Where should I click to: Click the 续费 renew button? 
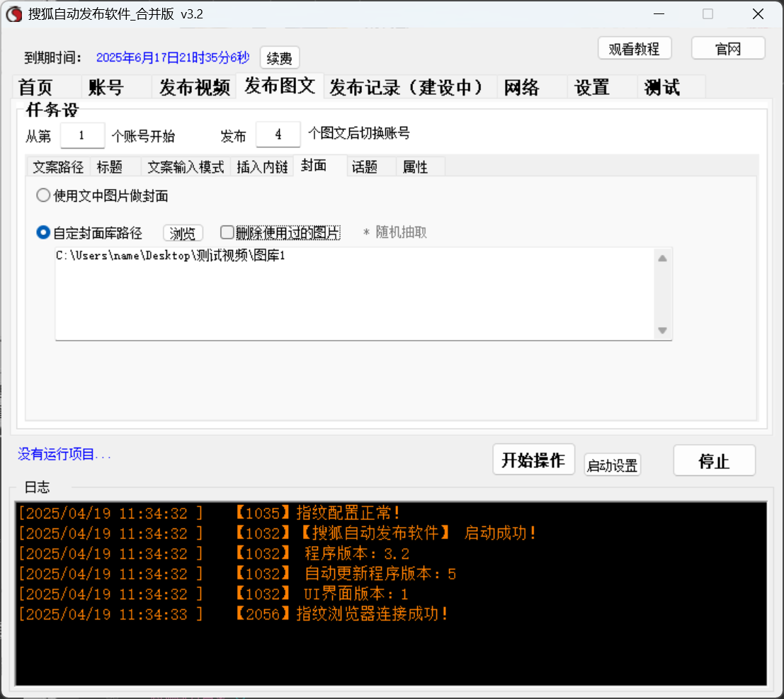pos(280,59)
